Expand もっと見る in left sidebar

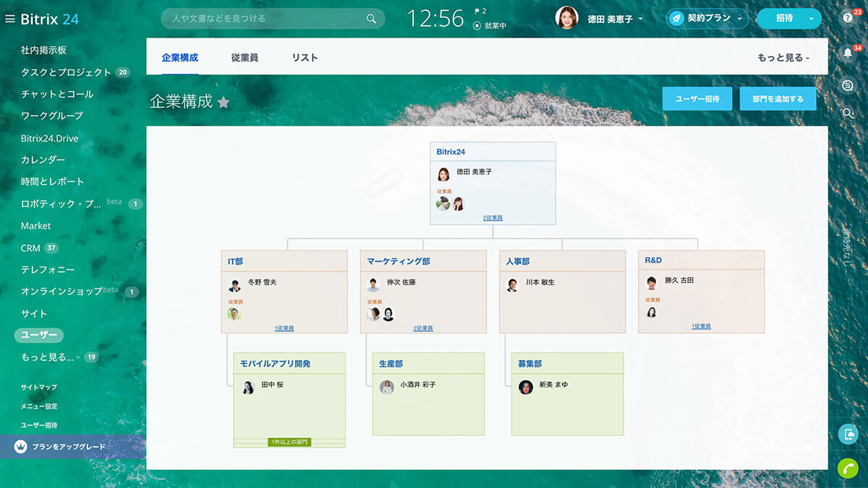point(51,357)
